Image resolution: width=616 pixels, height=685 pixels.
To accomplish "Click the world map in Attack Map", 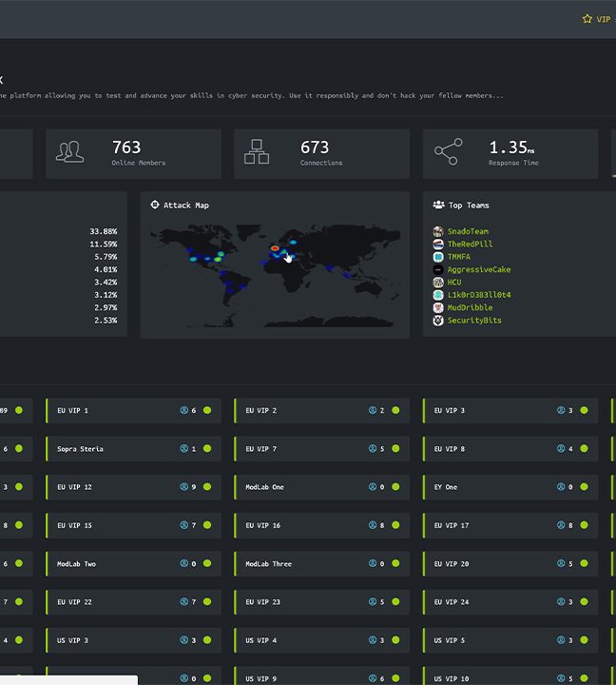I will (275, 275).
